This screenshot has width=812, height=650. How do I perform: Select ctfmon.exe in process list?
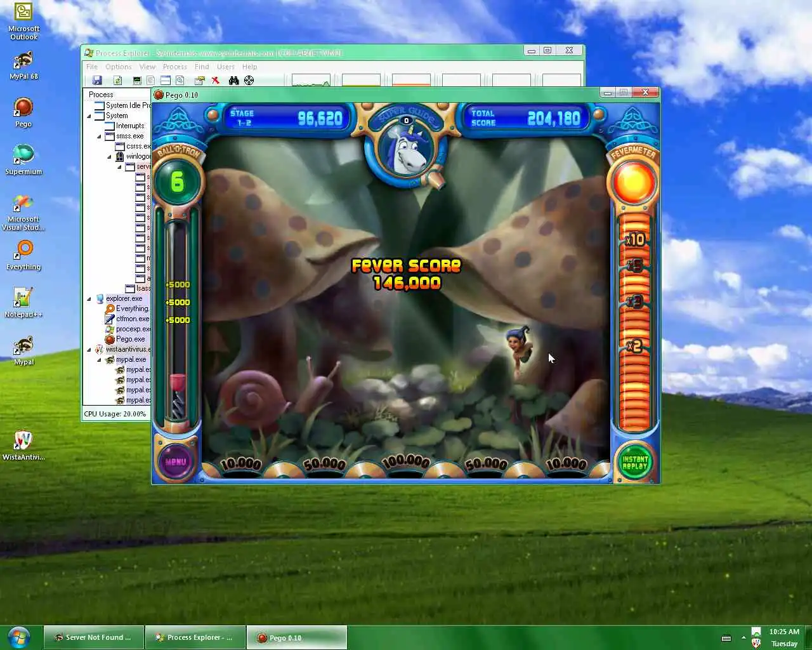tap(127, 319)
